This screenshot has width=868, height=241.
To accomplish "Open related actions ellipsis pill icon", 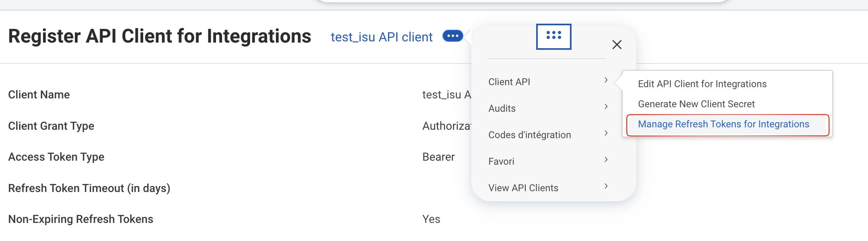I will click(x=453, y=36).
